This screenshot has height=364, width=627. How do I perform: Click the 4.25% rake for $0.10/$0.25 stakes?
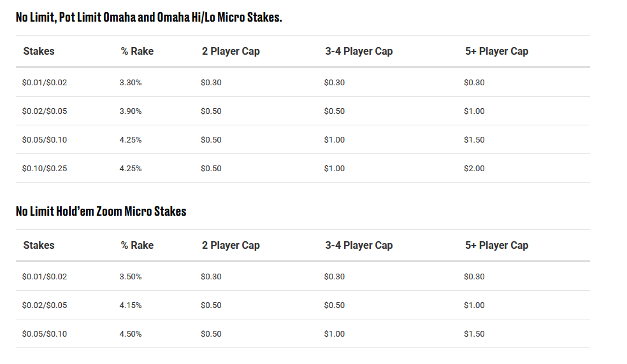130,169
